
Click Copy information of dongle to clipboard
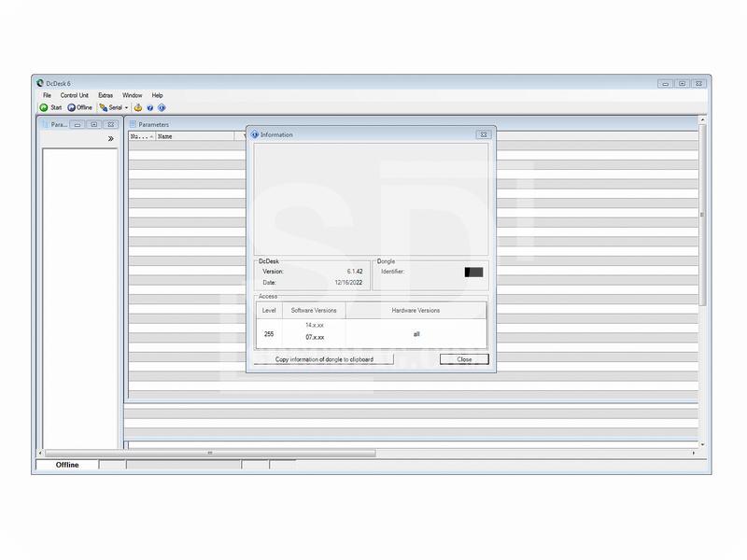(324, 359)
